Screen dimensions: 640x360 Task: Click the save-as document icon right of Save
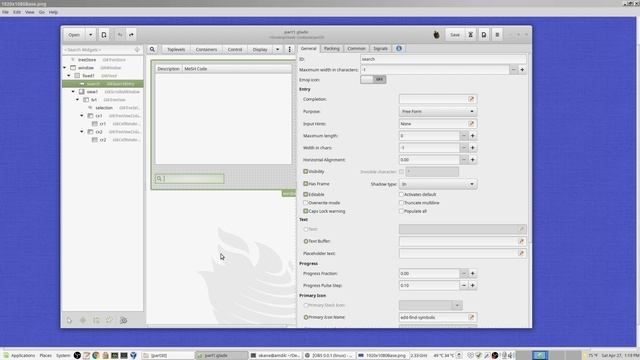484,35
